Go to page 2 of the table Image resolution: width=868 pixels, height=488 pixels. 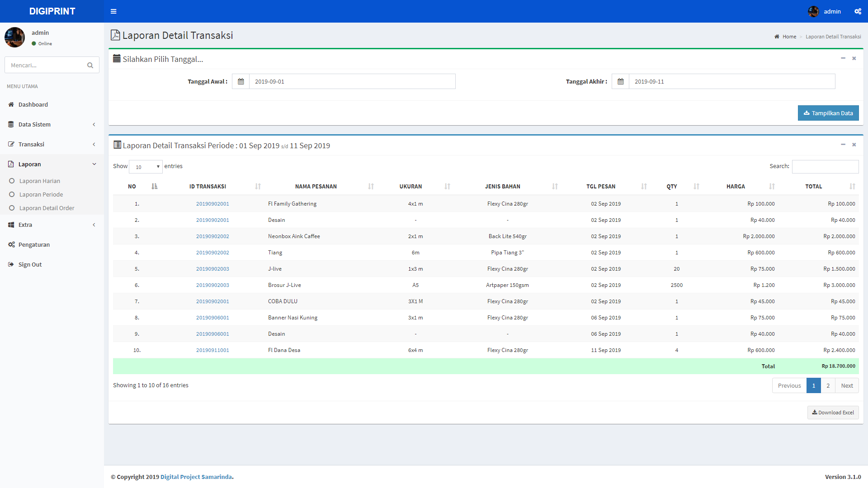[828, 385]
